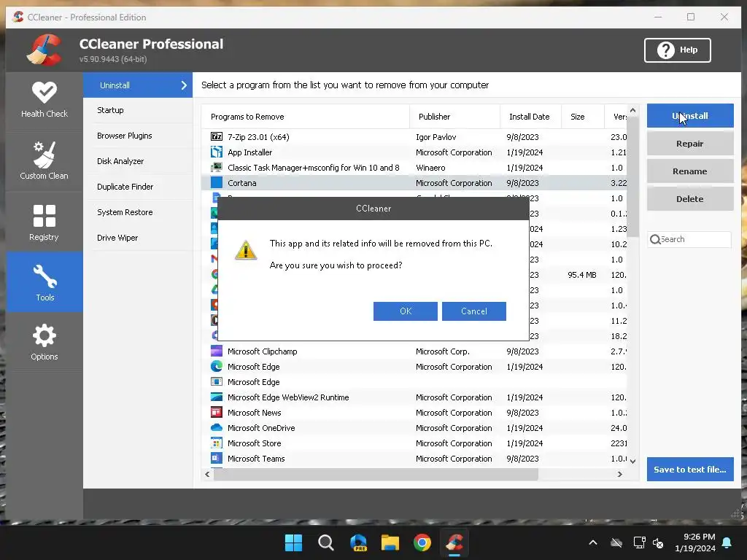Click the Delete button
Image resolution: width=747 pixels, height=560 pixels.
(690, 198)
